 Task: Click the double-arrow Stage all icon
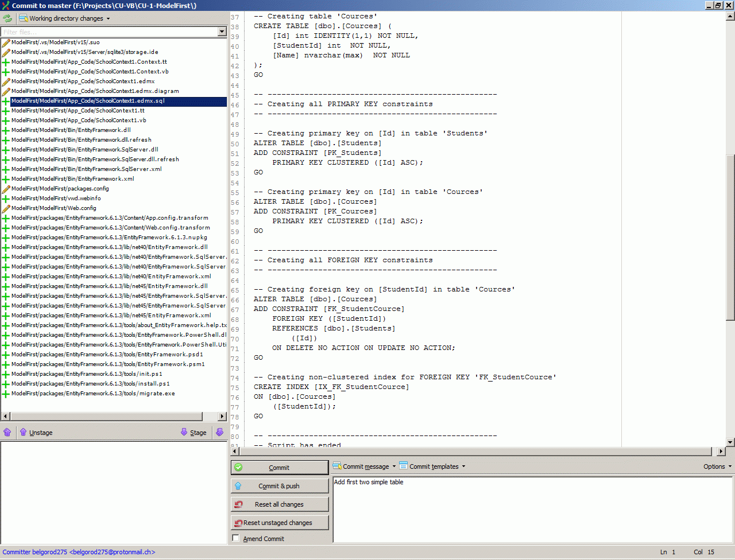tap(220, 432)
